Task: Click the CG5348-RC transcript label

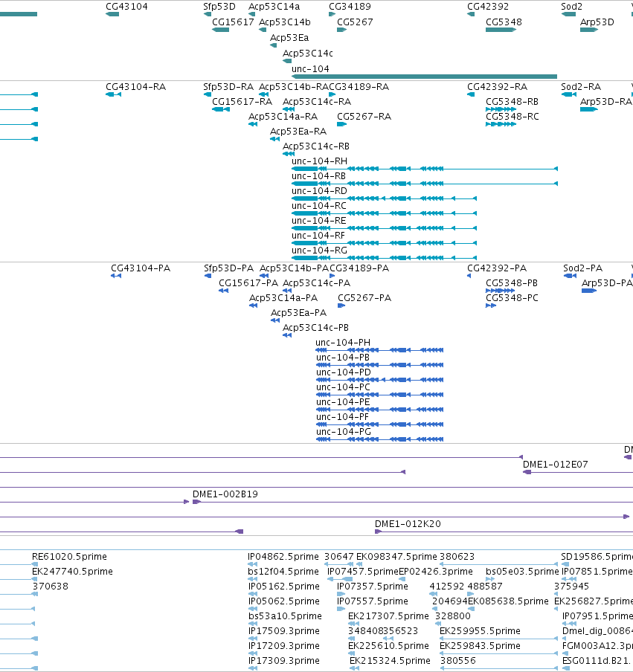Action: point(512,117)
